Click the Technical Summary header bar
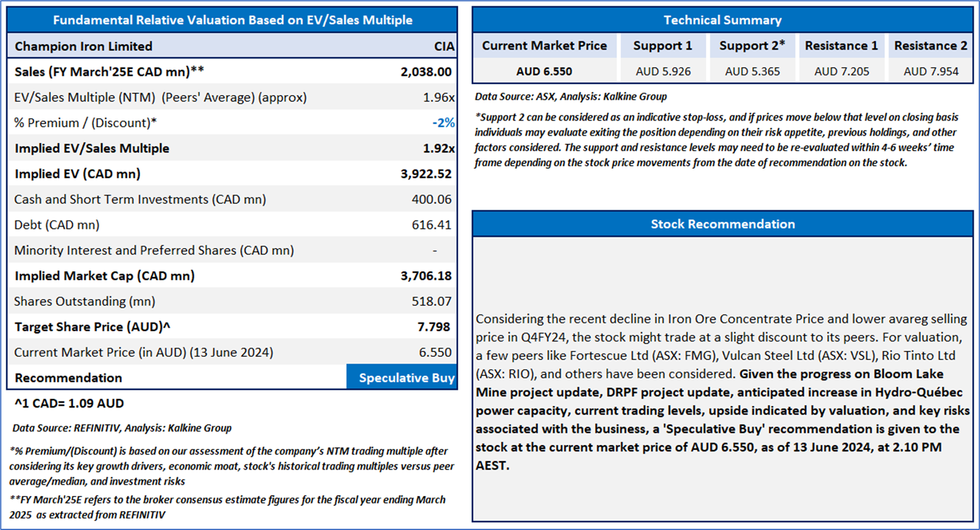 (x=722, y=20)
